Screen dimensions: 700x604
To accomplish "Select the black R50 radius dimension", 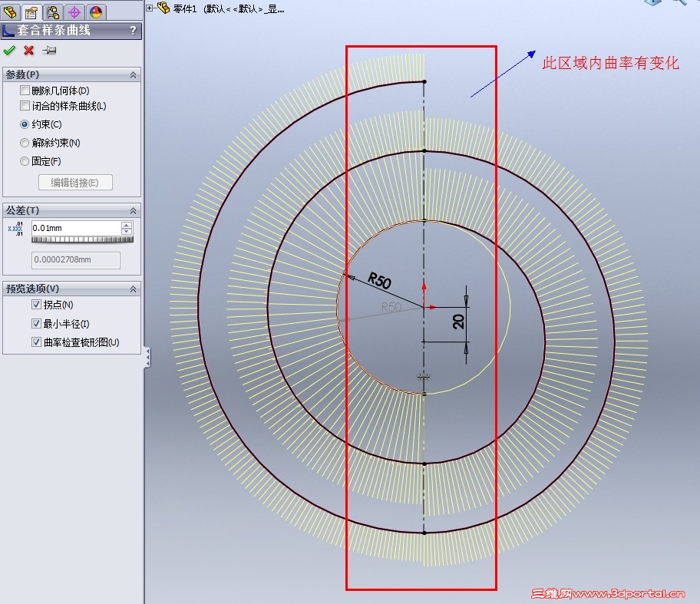I will click(x=379, y=281).
